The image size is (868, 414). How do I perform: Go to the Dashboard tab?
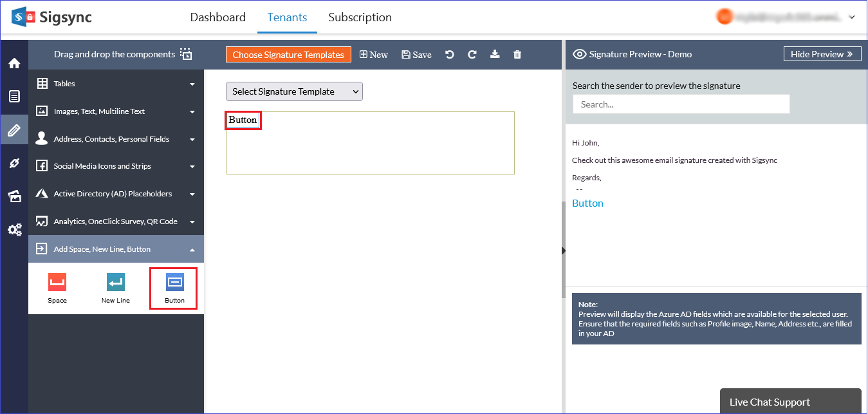[217, 17]
